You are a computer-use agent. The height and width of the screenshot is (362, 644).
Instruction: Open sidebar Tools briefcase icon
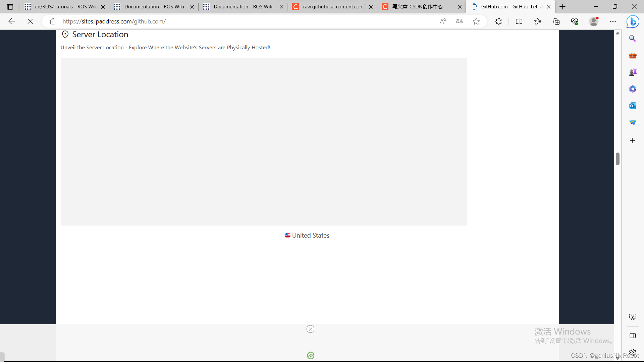point(633,55)
